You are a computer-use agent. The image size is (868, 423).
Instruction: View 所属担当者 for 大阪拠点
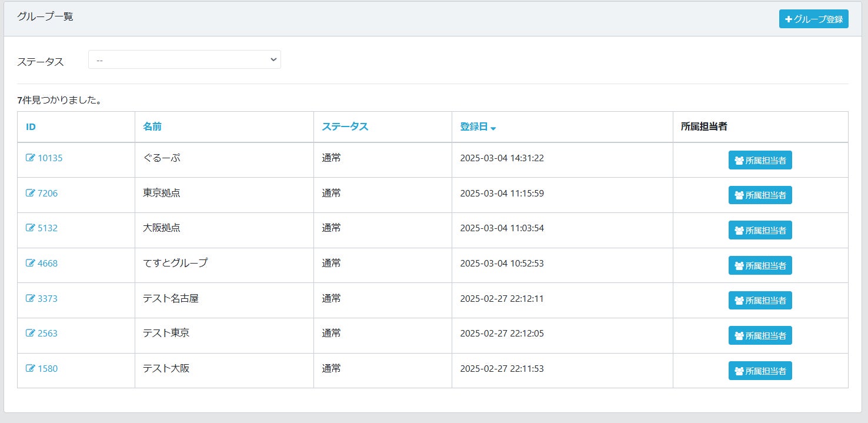(x=760, y=230)
